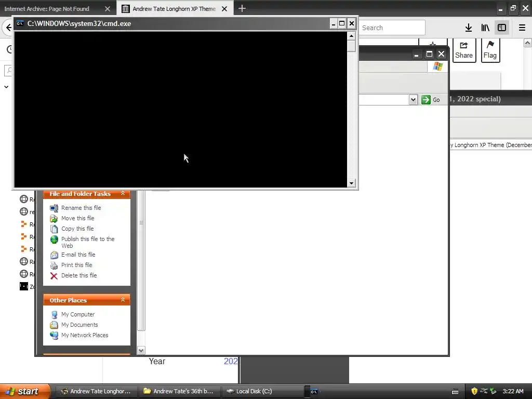Click the E-mail this file envelope icon
Image resolution: width=532 pixels, height=399 pixels.
(x=54, y=255)
